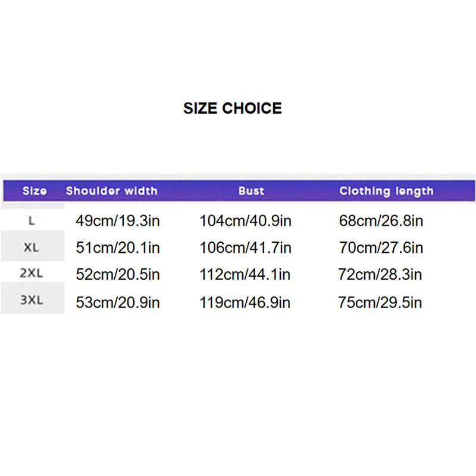Click shoulder width value 52cm/20.5in

pos(118,275)
